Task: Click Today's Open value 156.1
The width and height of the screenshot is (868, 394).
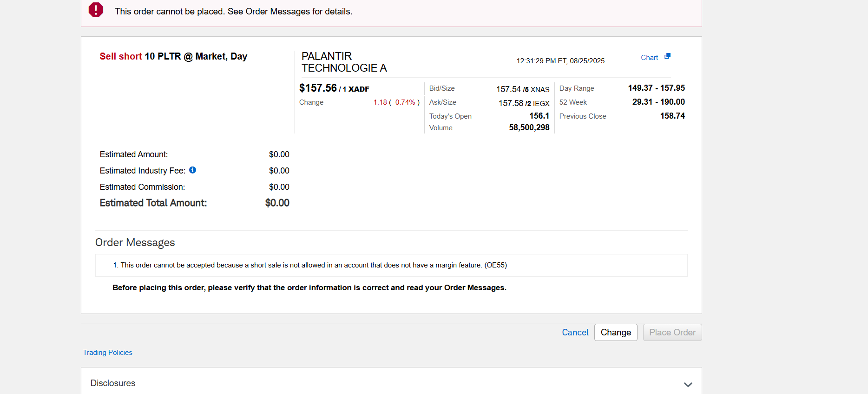Action: (539, 116)
